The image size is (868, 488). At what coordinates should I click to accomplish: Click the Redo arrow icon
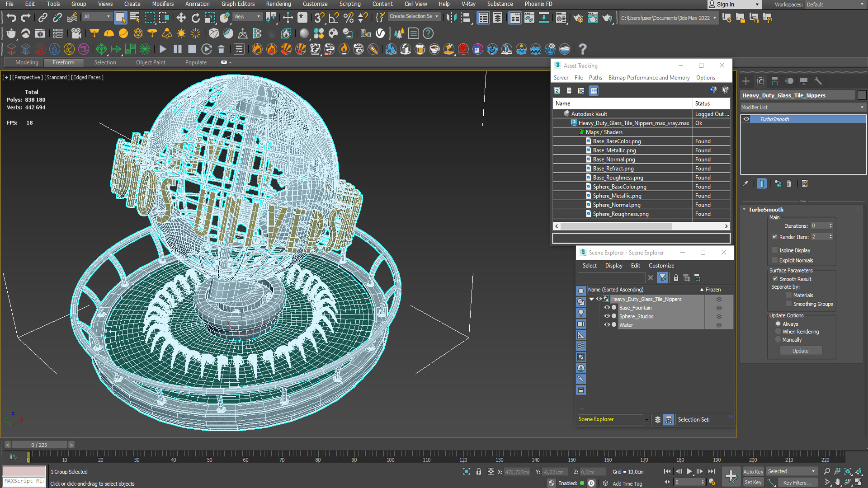coord(26,18)
